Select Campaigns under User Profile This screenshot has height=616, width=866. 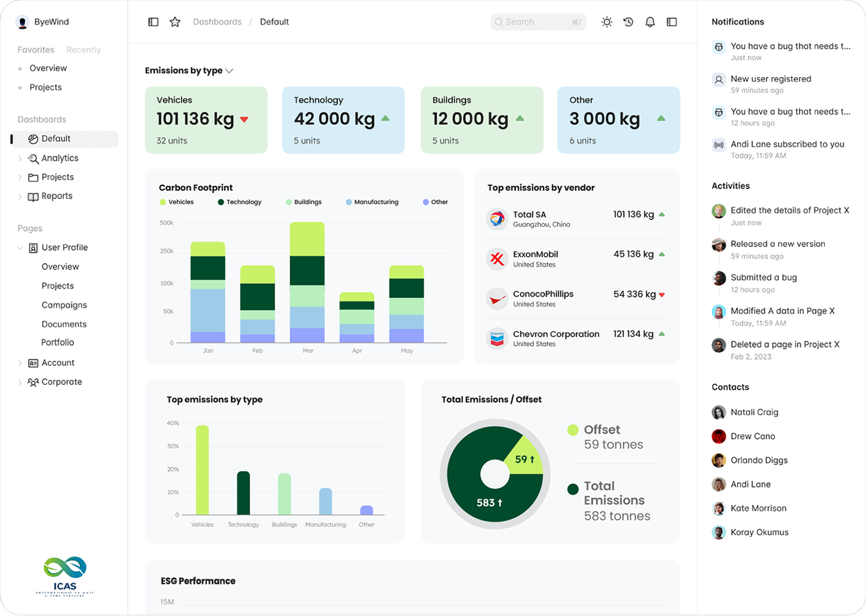point(64,305)
